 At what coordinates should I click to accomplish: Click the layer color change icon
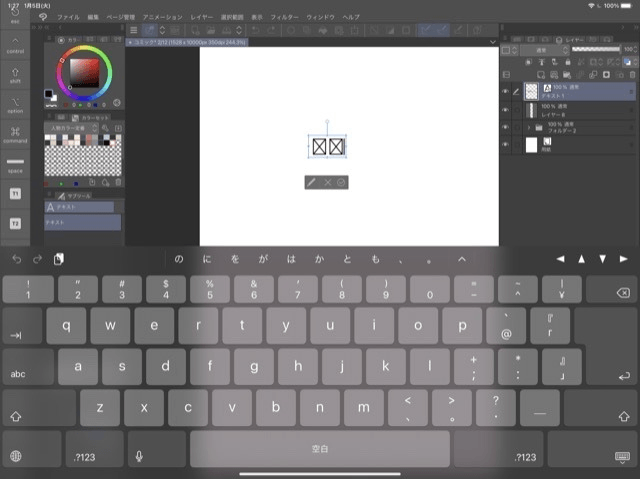(x=627, y=62)
